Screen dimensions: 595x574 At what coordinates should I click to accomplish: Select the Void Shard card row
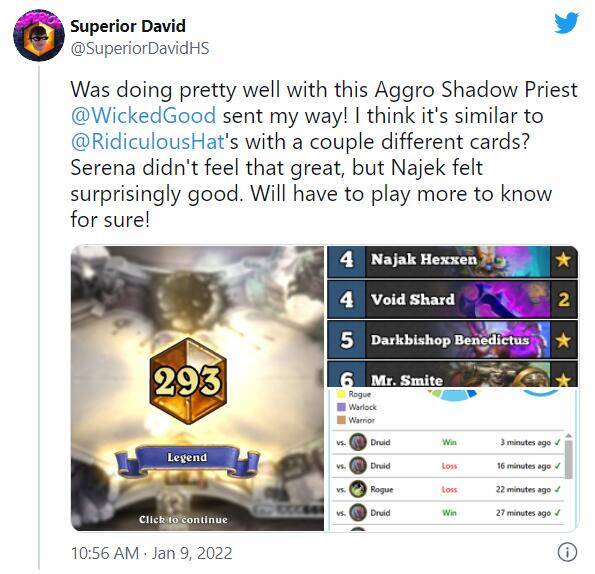tap(452, 299)
